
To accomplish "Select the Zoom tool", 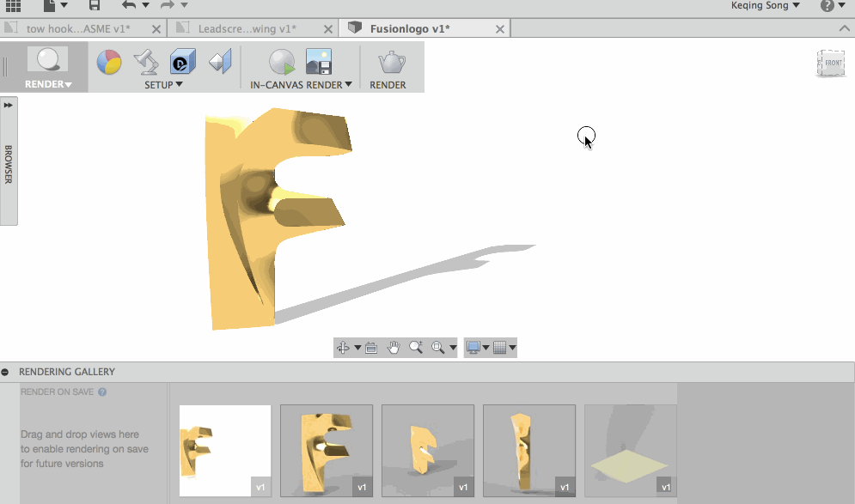I will [x=417, y=348].
